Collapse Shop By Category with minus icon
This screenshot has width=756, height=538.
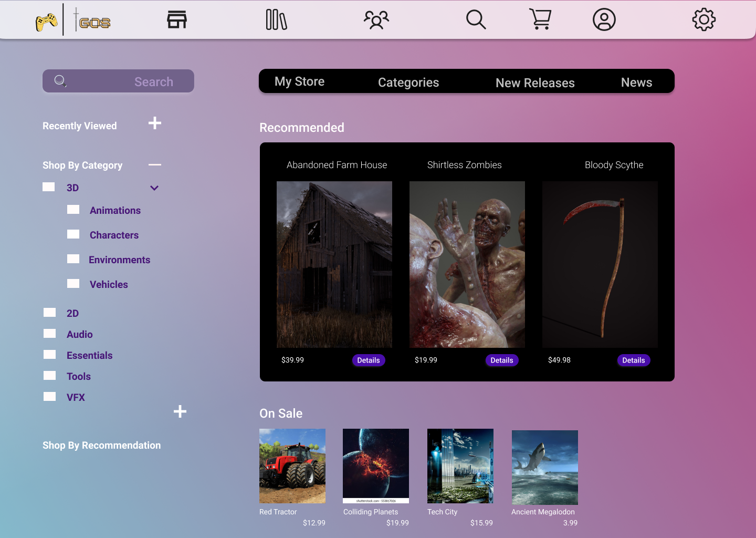tap(155, 165)
